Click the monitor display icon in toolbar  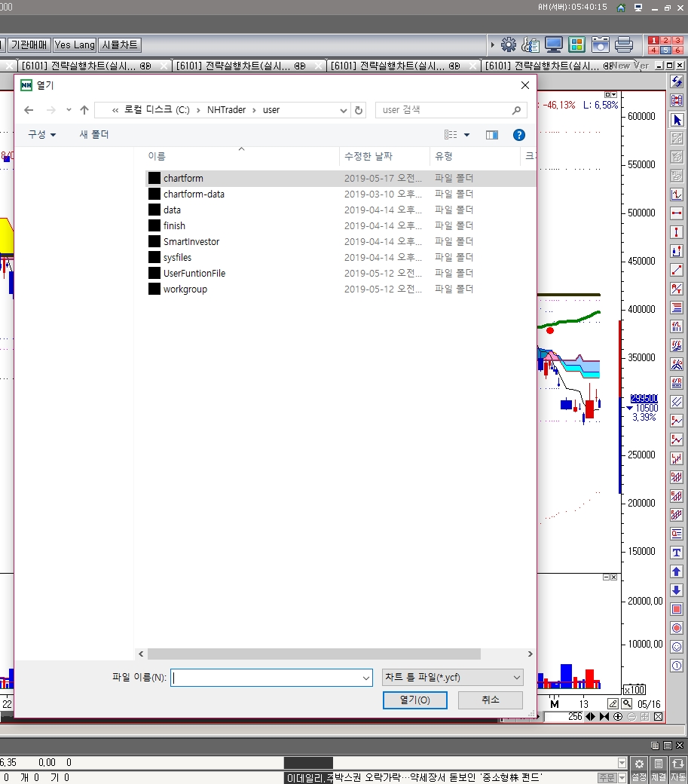(554, 44)
